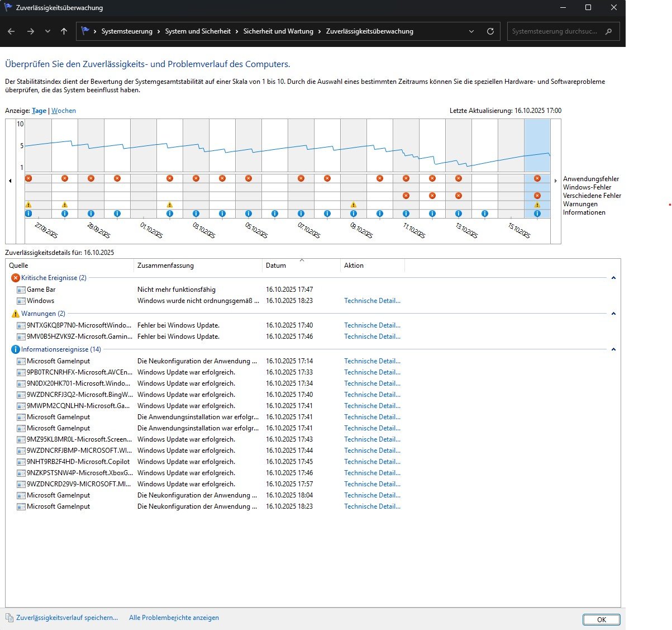Select the 9PB0TRCNRHFX-Microsoft.AVCEn row
This screenshot has width=672, height=630.
(x=313, y=372)
